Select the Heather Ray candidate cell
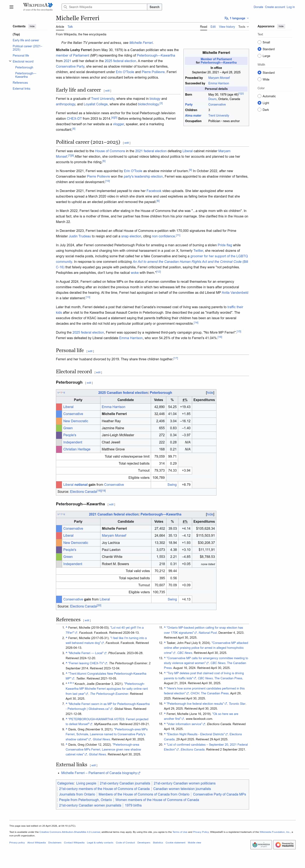 tap(126, 421)
